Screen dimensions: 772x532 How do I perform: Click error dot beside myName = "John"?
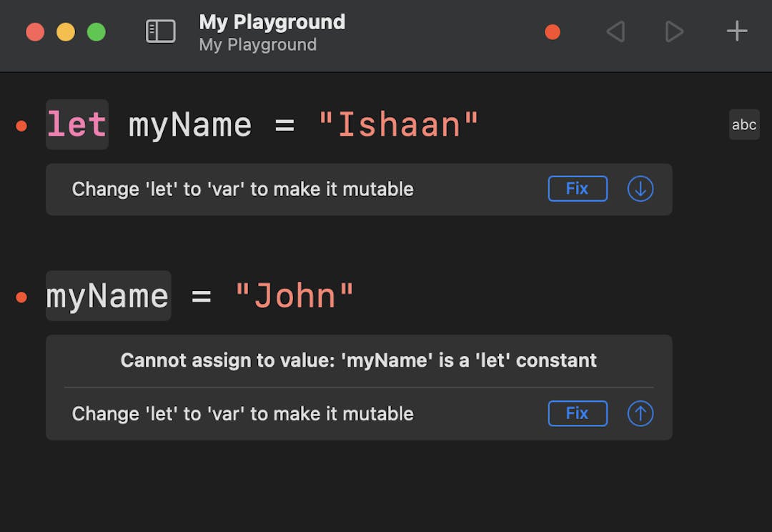coord(21,297)
